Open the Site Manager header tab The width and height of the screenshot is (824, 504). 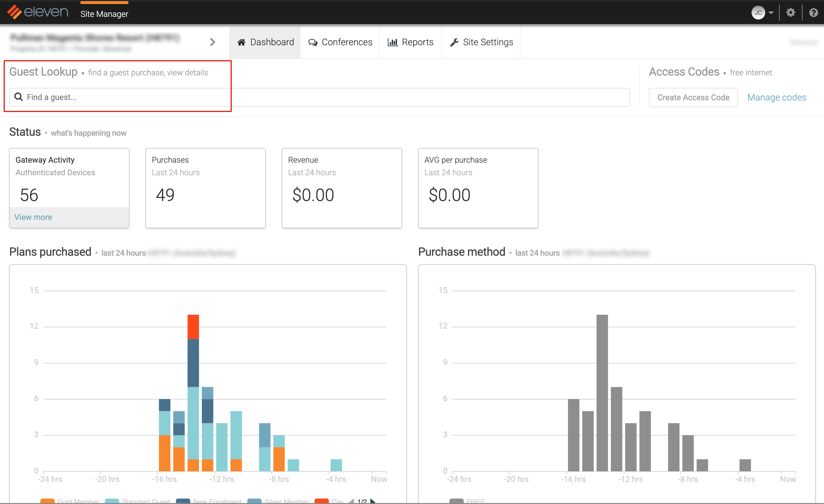click(104, 14)
